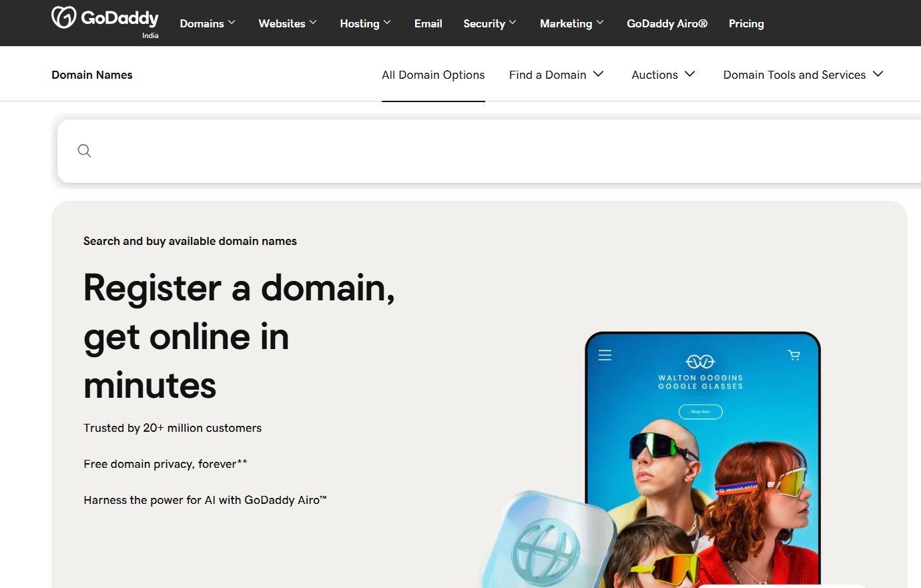921x588 pixels.
Task: Click the hamburger menu icon in phone mockup
Action: point(605,355)
